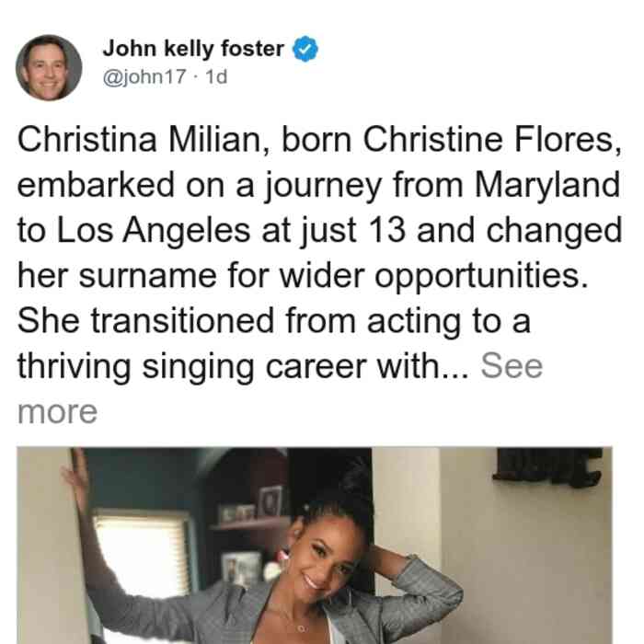
Task: Open the attached photo of the woman
Action: (315, 546)
